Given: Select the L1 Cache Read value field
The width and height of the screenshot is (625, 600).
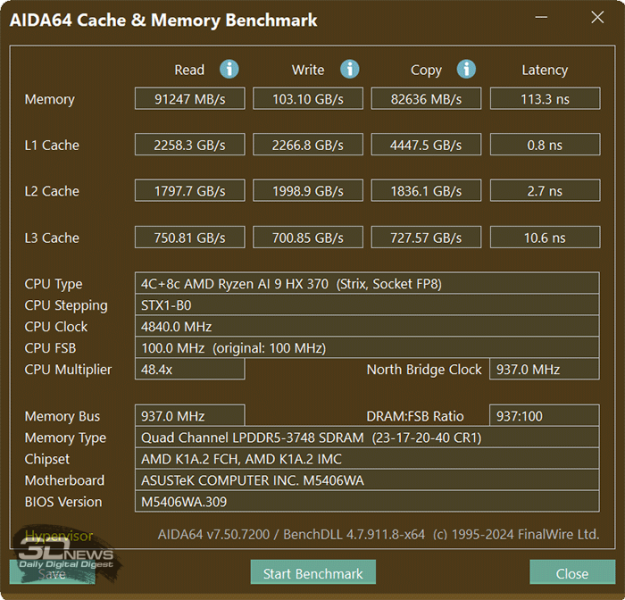Looking at the screenshot, I should pos(189,145).
